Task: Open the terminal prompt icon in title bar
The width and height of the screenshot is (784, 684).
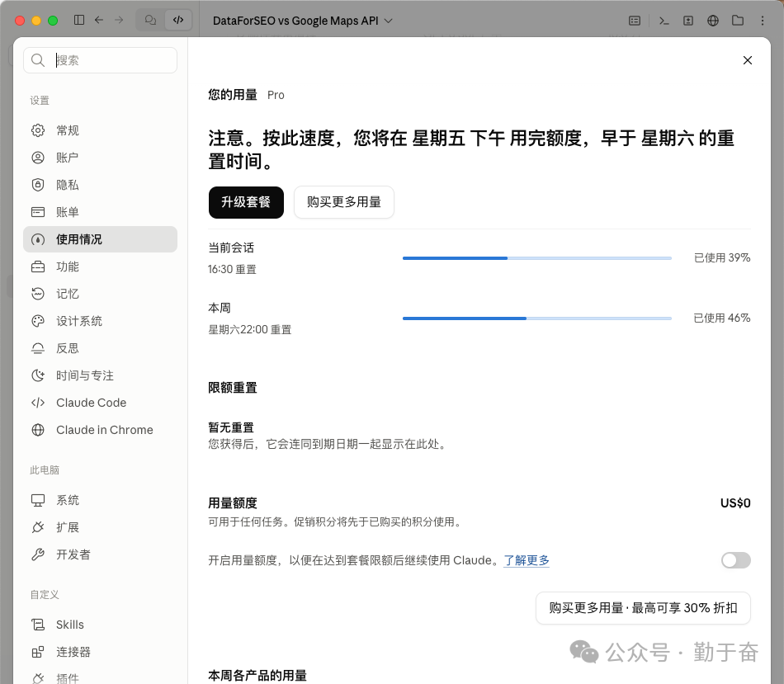Action: [664, 21]
